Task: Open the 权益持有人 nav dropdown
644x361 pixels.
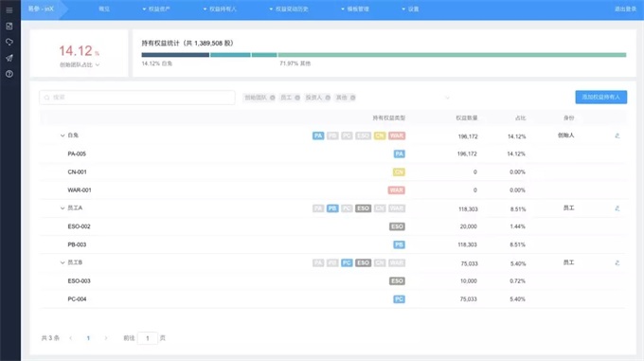Action: 220,9
